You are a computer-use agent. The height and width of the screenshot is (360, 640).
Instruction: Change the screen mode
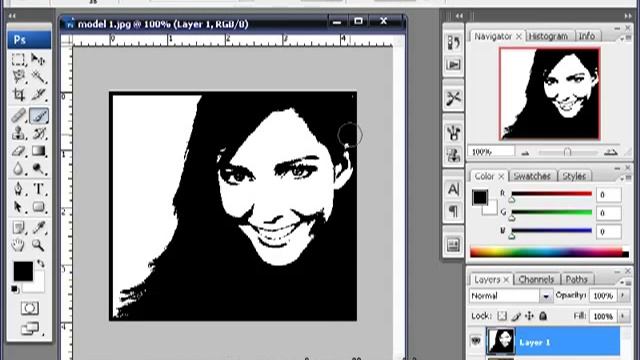30,328
